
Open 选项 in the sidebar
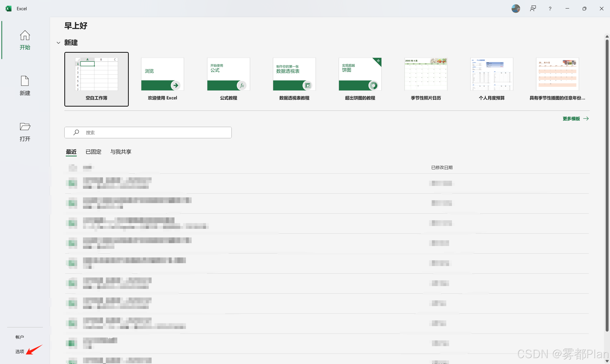(x=20, y=352)
